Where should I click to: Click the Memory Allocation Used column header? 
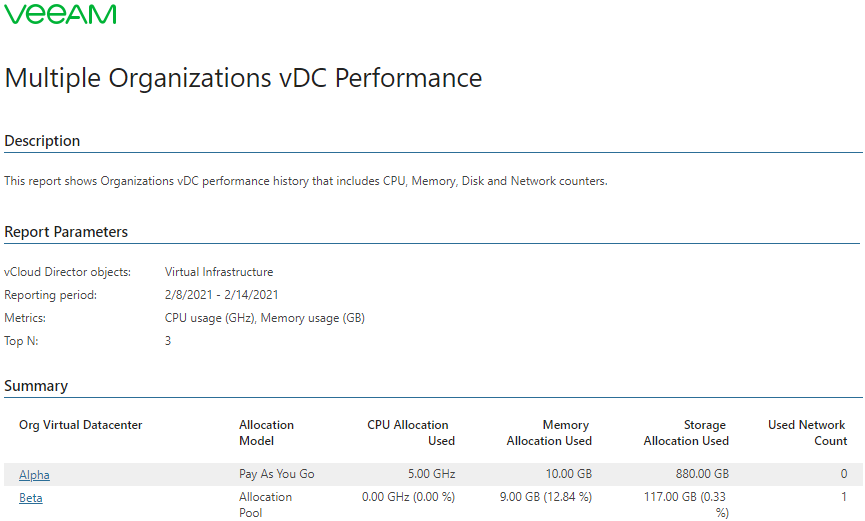549,433
